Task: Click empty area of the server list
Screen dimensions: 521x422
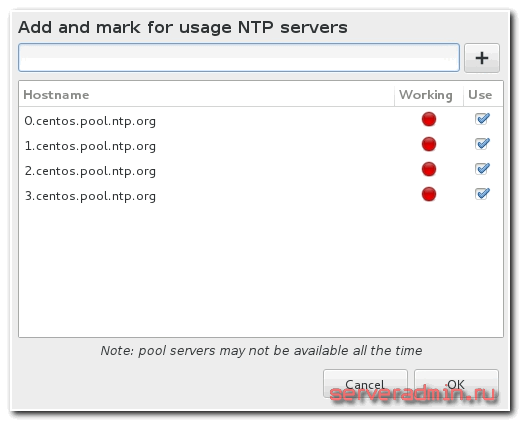Action: 261,272
